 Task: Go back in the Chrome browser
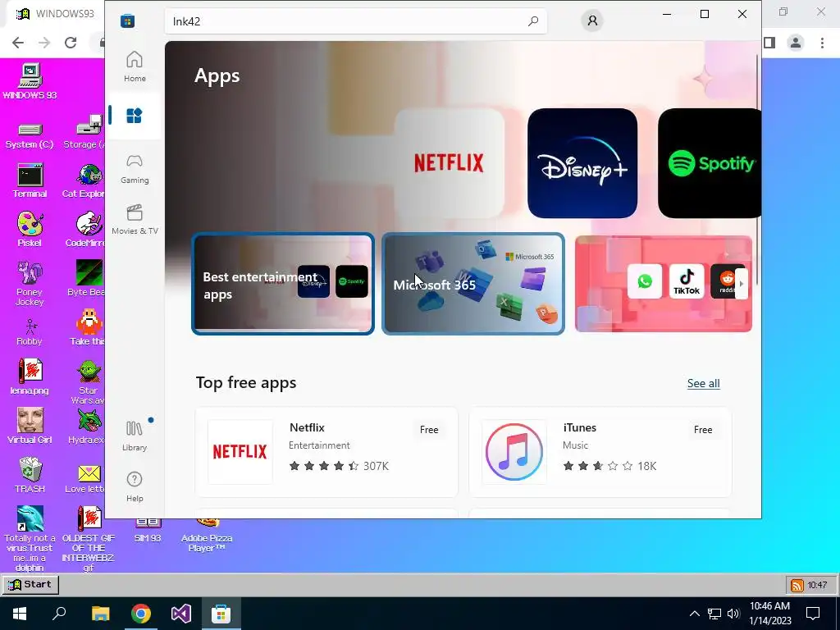pos(18,43)
